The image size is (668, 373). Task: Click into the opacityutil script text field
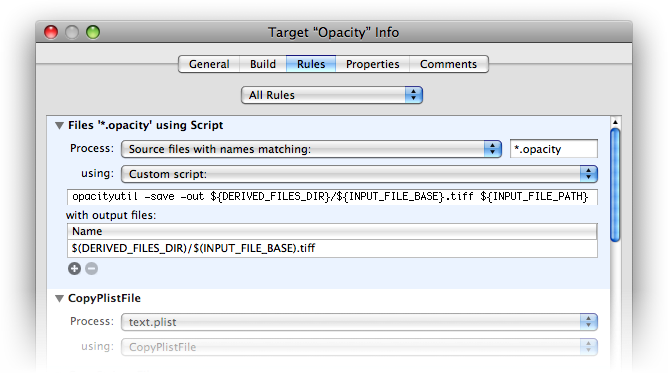tap(332, 197)
